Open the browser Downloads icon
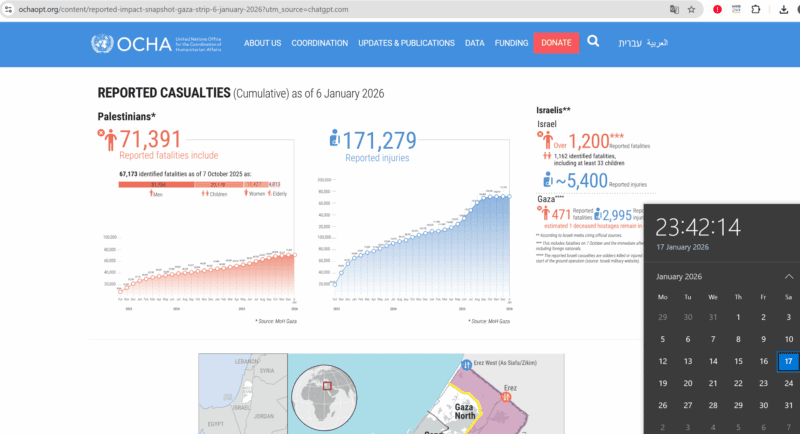 click(x=782, y=9)
